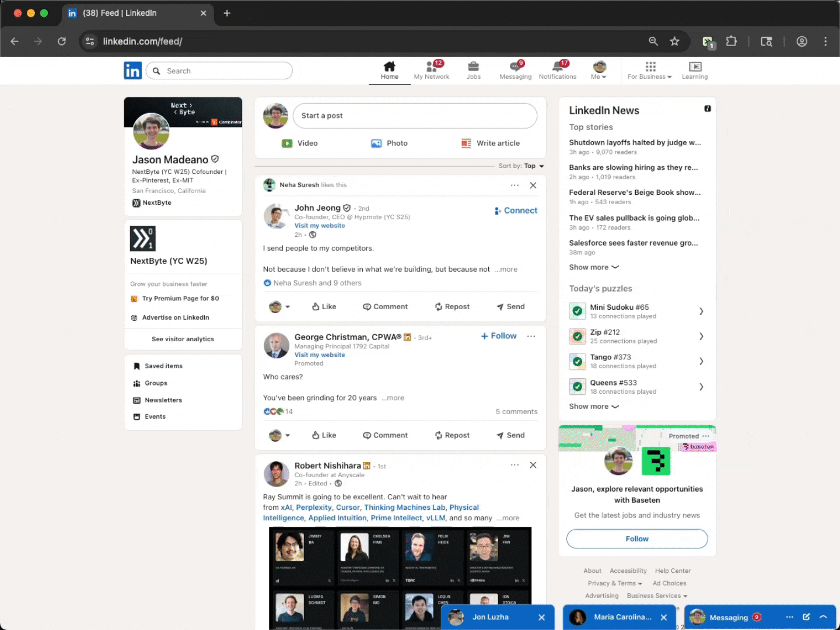This screenshot has width=840, height=630.
Task: Open the For Business menu
Action: click(x=649, y=70)
